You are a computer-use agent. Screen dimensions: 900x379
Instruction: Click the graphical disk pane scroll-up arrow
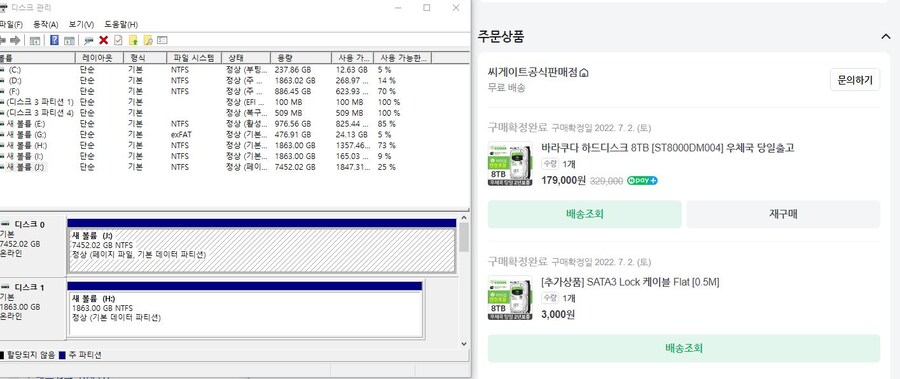coord(464,218)
